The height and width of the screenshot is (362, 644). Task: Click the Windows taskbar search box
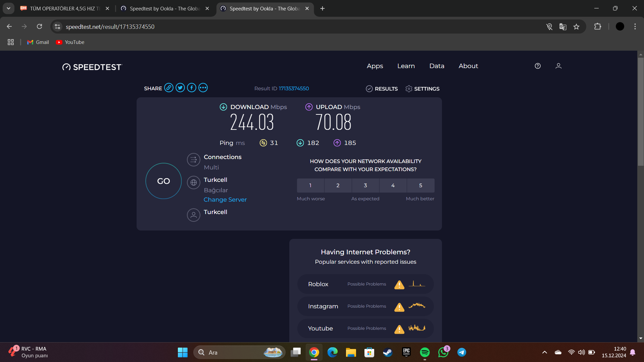239,352
